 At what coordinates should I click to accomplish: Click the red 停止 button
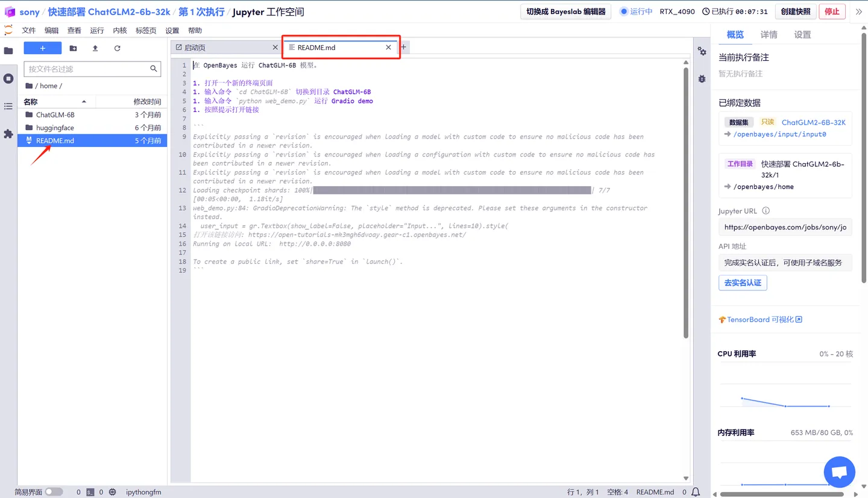click(x=832, y=11)
